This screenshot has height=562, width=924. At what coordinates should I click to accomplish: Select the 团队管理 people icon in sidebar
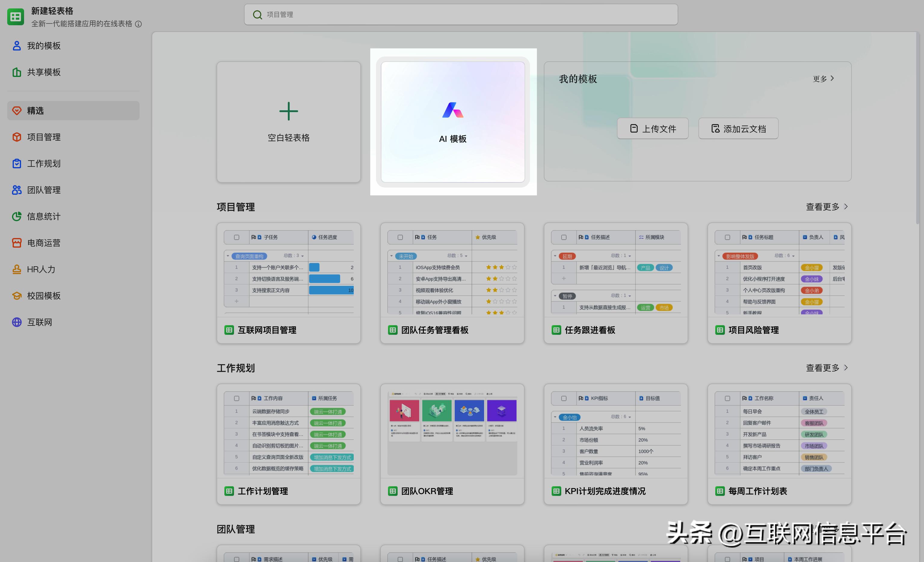17,190
